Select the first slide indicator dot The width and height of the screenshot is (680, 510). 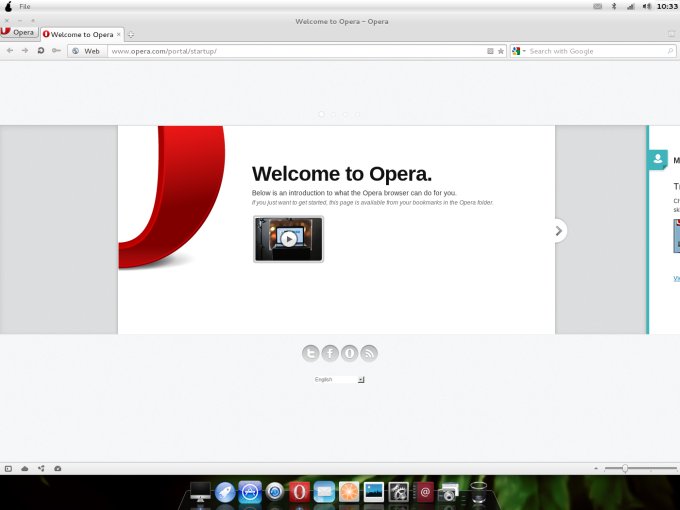[321, 114]
